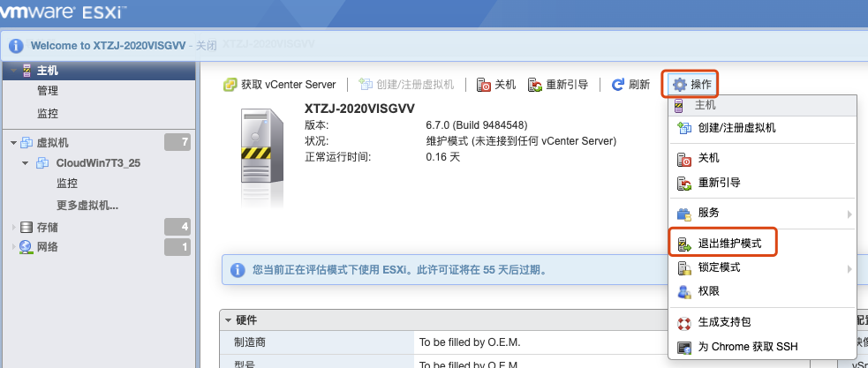Open the 服务 submenu arrow
This screenshot has height=368, width=868.
[849, 214]
